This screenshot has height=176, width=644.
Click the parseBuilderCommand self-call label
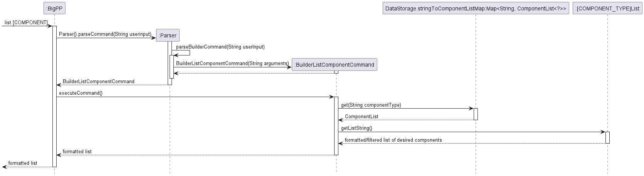pyautogui.click(x=220, y=47)
